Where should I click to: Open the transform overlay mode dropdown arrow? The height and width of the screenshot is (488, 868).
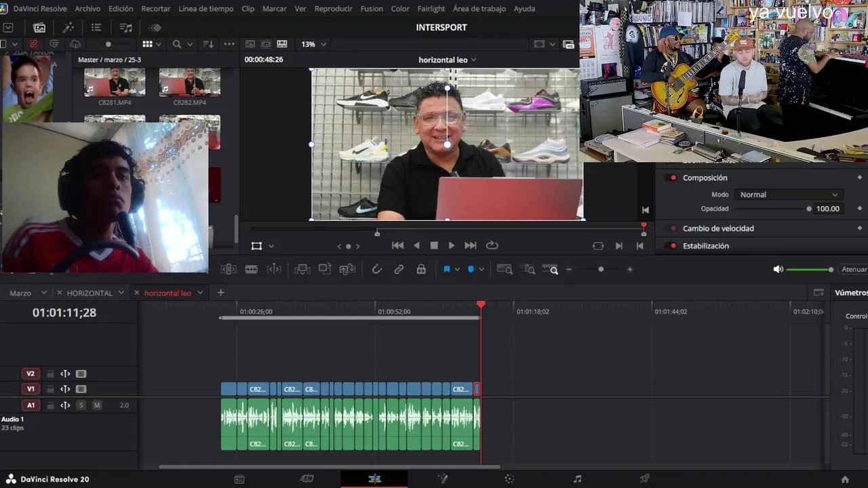pyautogui.click(x=271, y=246)
